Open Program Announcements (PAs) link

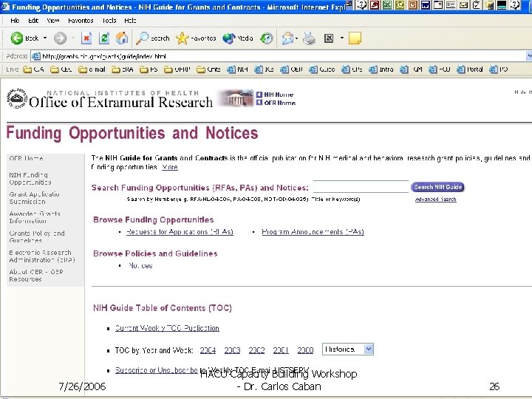point(313,232)
